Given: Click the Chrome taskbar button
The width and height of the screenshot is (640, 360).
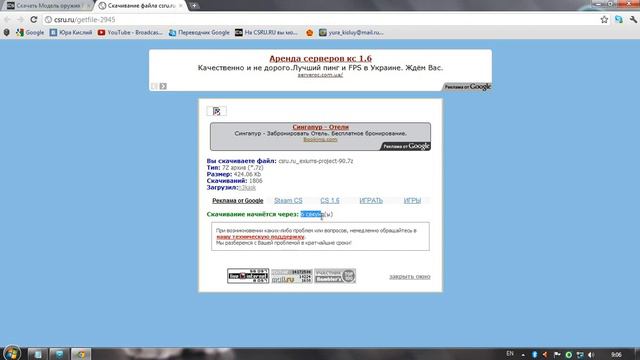Looking at the screenshot, I should [81, 354].
